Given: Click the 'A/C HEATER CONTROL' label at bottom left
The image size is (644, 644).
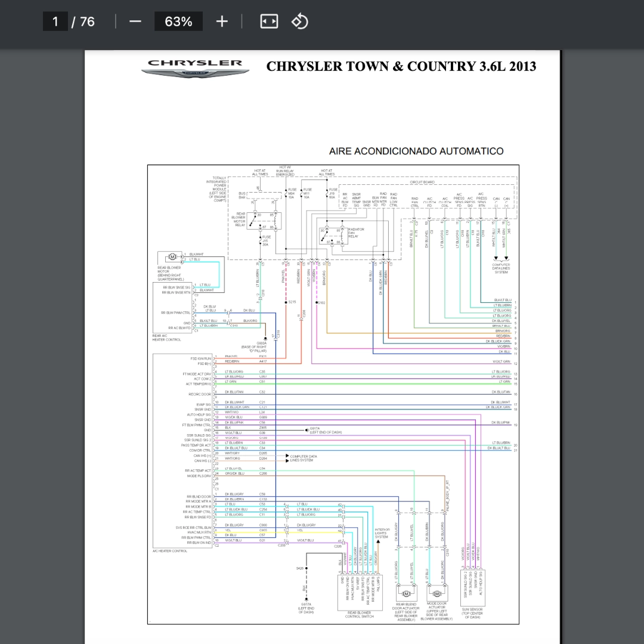Looking at the screenshot, I should (x=169, y=551).
